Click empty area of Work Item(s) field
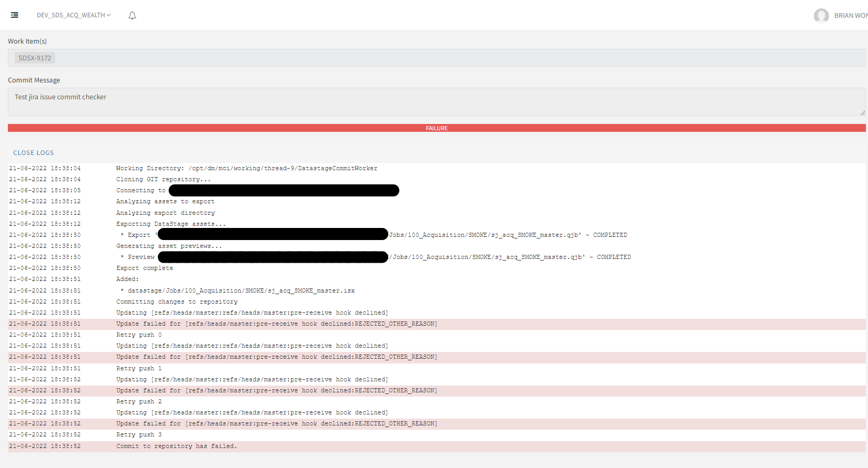Viewport: 868px width, 468px height. click(420, 58)
